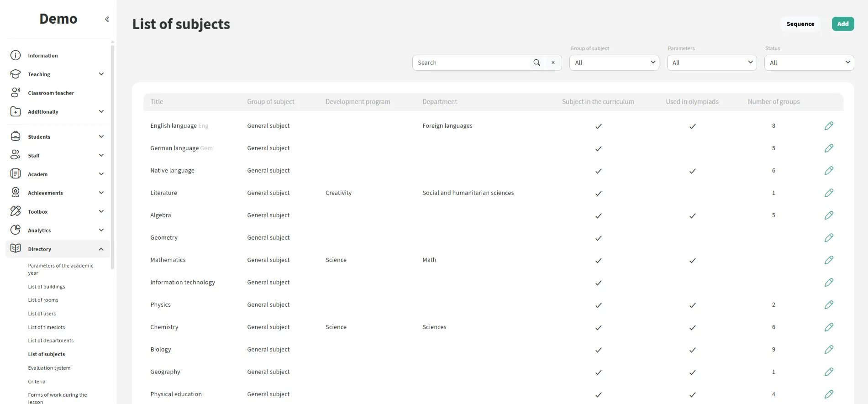
Task: Clear the search field with X
Action: coord(553,63)
